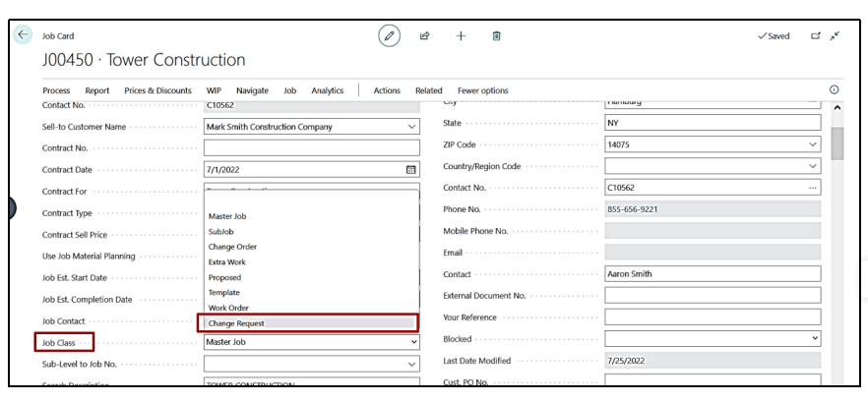Click the information circle icon
The width and height of the screenshot is (868, 403).
coord(836,90)
